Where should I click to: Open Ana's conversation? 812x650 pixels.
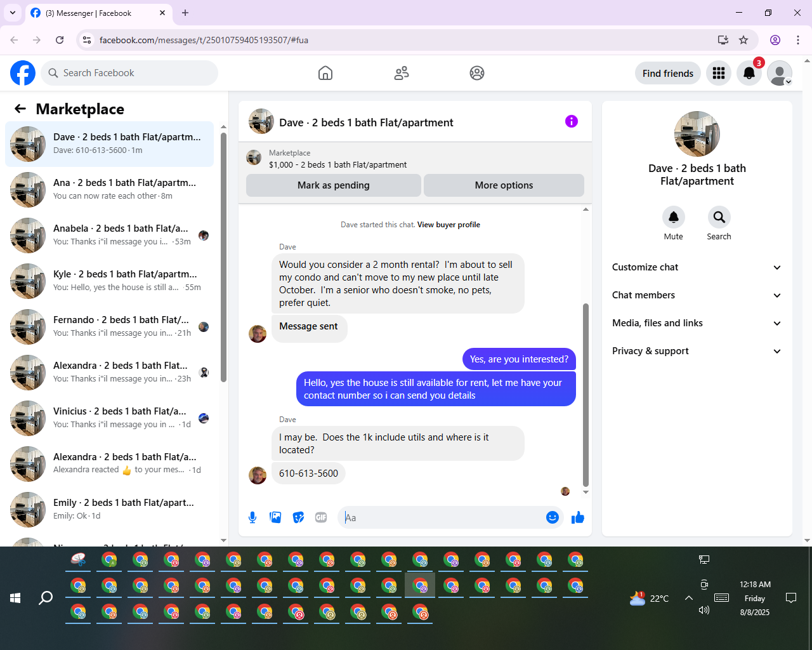(109, 190)
